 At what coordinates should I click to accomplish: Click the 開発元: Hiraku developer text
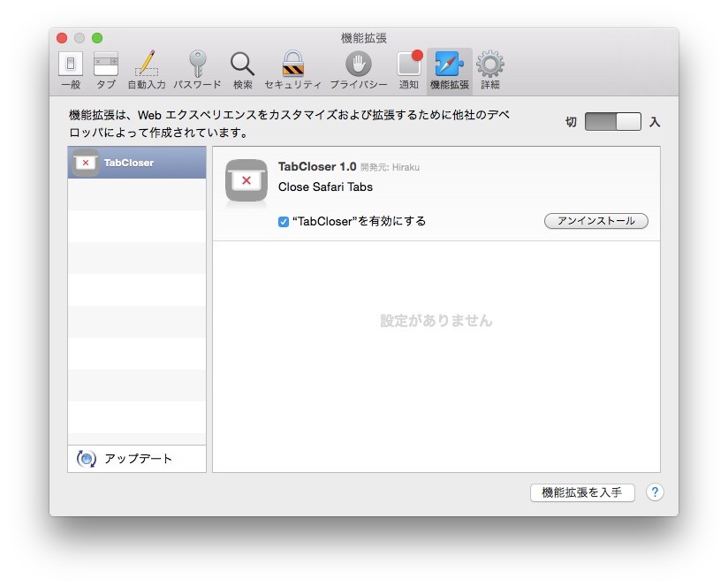(x=390, y=168)
